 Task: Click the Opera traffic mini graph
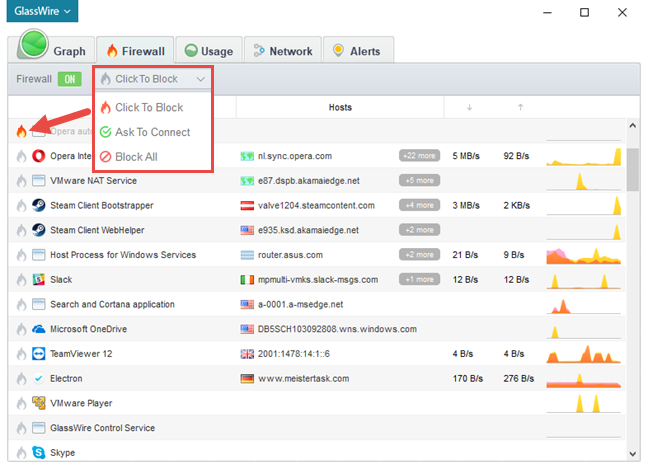coord(584,156)
